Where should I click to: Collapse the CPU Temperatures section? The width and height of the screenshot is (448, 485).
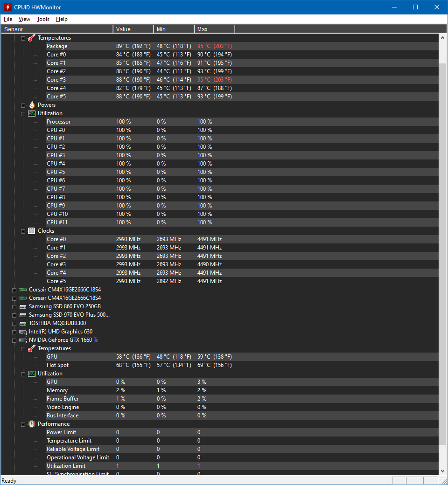click(23, 38)
